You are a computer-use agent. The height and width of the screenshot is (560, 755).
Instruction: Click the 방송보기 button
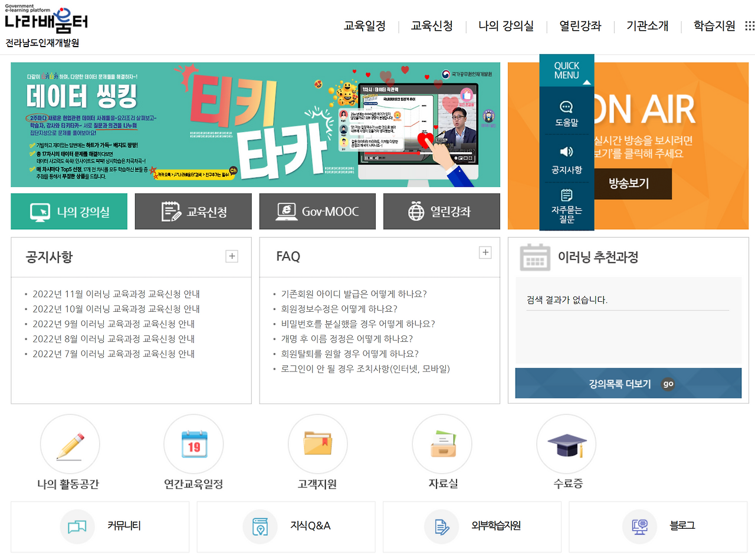pos(633,183)
